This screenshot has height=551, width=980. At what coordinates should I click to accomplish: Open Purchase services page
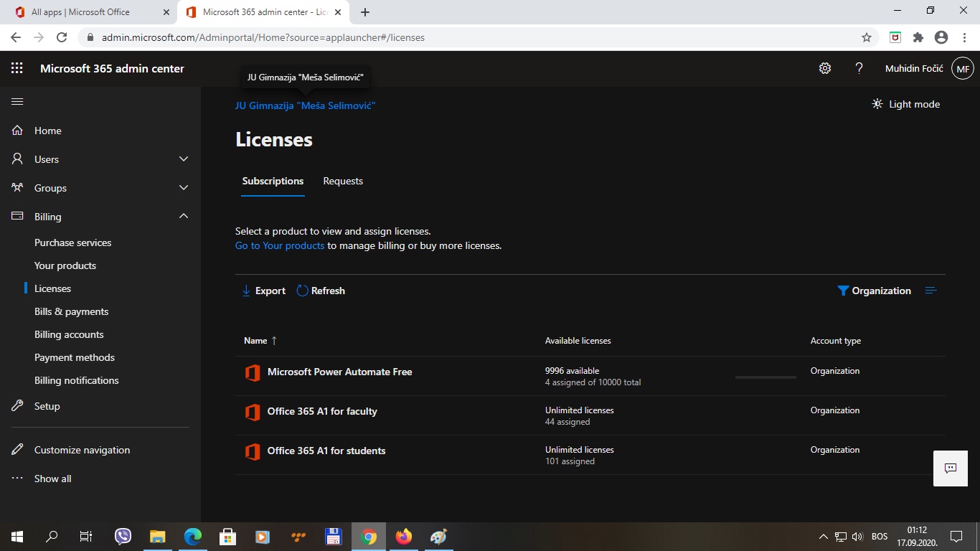tap(73, 242)
